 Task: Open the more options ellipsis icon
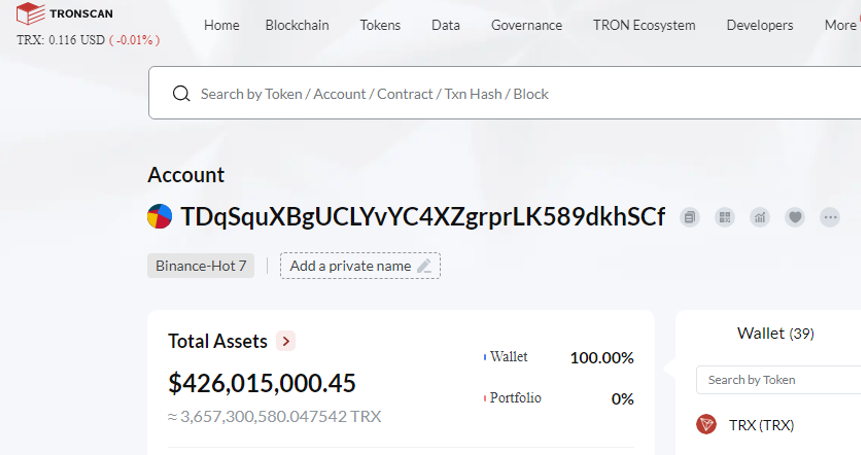pos(830,217)
